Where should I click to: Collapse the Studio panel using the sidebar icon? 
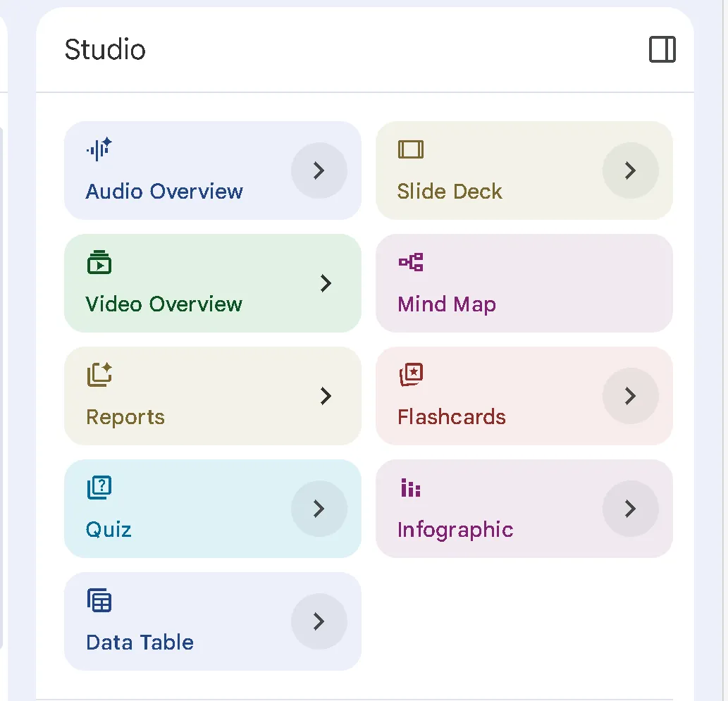pyautogui.click(x=662, y=50)
